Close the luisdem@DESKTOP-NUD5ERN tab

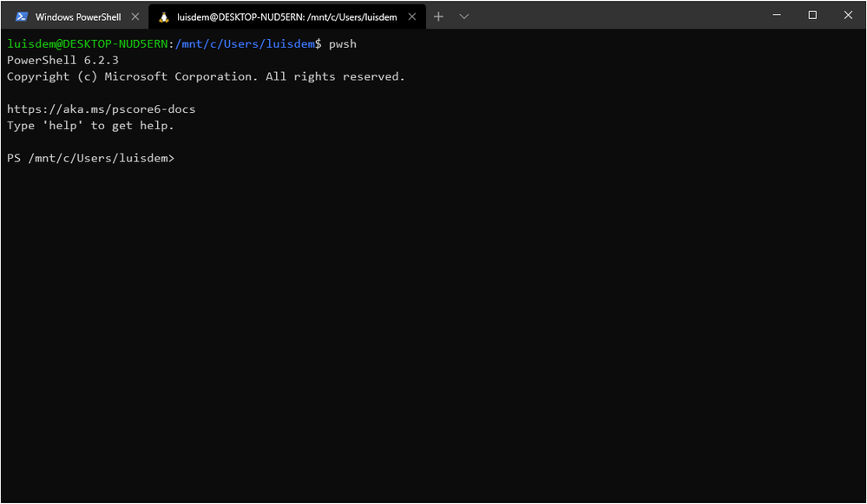click(412, 16)
